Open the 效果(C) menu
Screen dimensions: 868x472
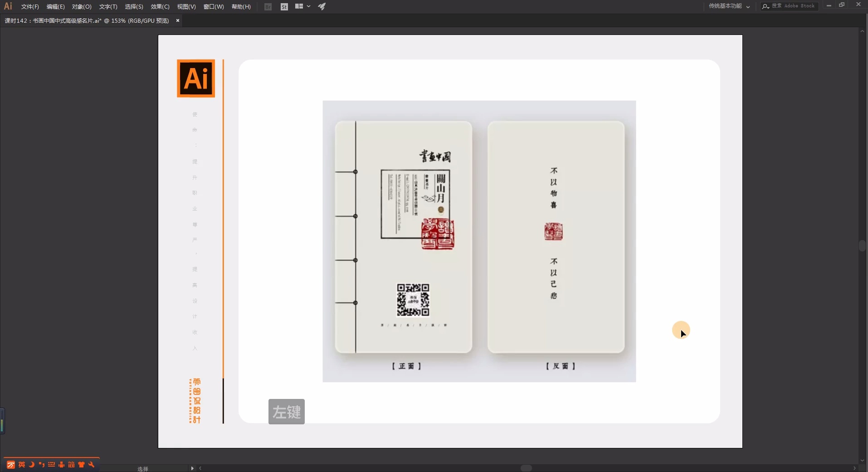[x=159, y=6]
